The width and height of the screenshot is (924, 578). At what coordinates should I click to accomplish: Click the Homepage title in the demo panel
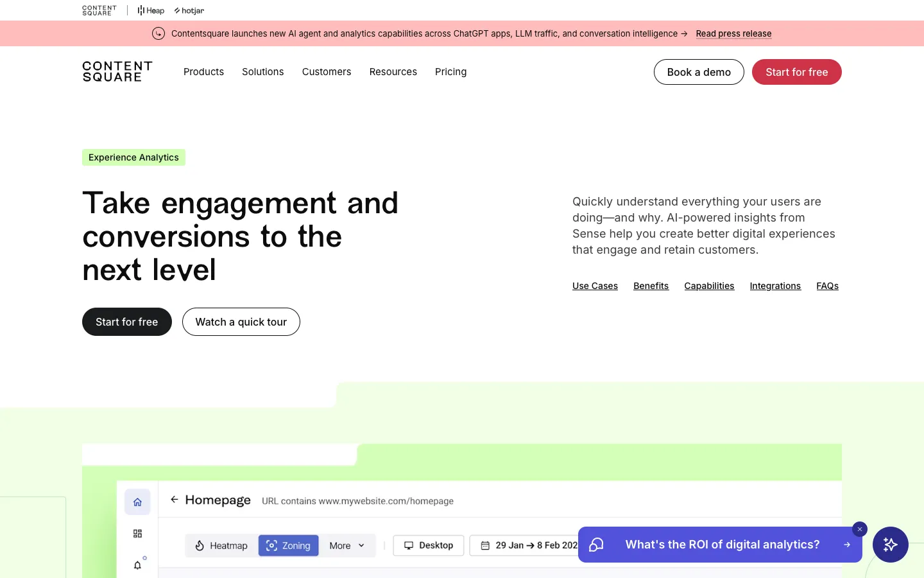click(x=218, y=500)
